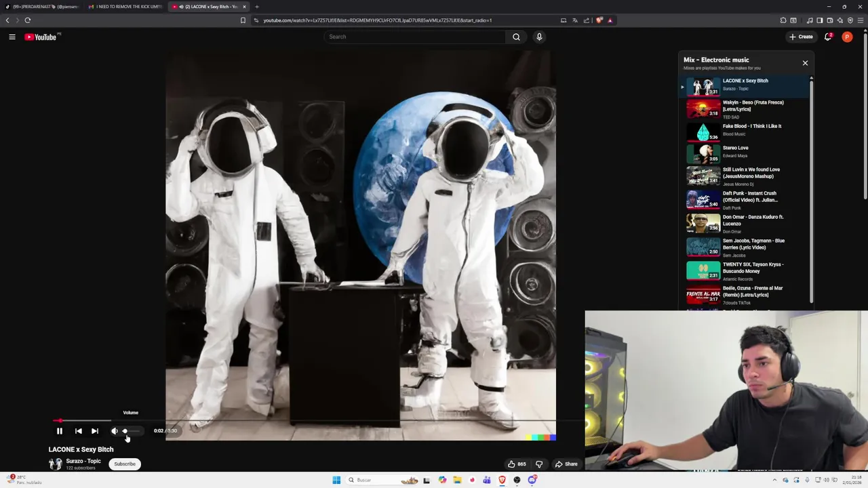The width and height of the screenshot is (868, 488).
Task: Mute the video with the speaker icon
Action: tap(115, 431)
